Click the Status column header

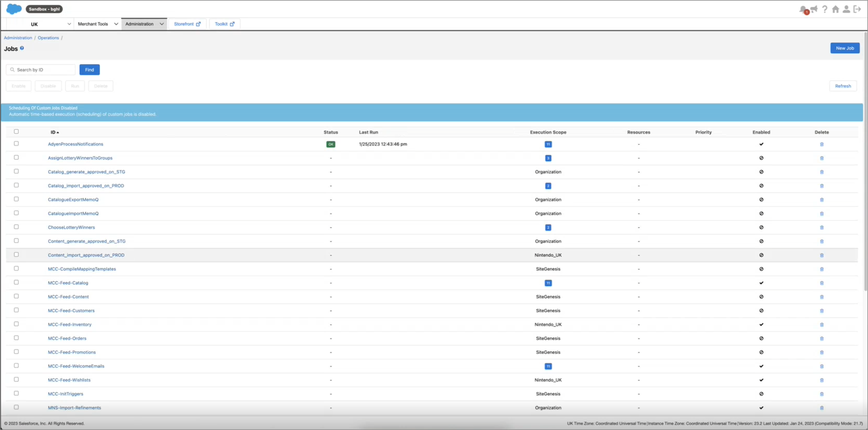(331, 132)
